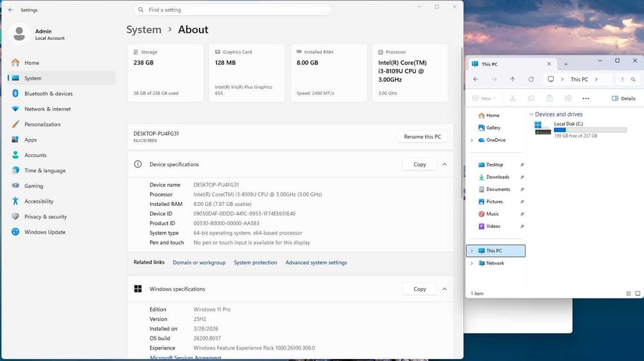
Task: Toggle the Details pane in File Explorer
Action: click(623, 98)
